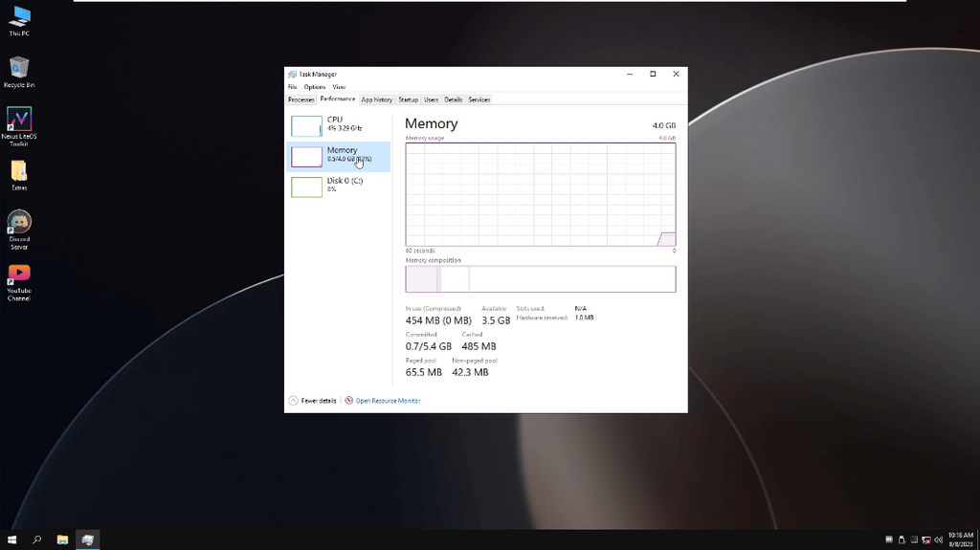Open Resource Monitor link
980x550 pixels.
(389, 401)
